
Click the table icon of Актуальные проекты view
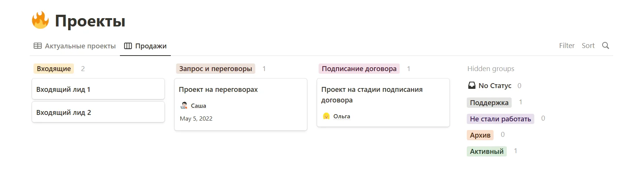(38, 46)
